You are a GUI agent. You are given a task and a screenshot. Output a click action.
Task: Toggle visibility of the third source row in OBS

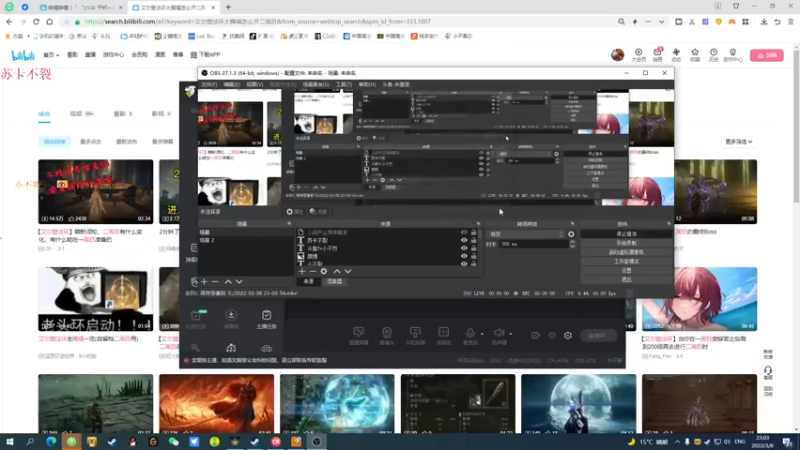[x=464, y=248]
